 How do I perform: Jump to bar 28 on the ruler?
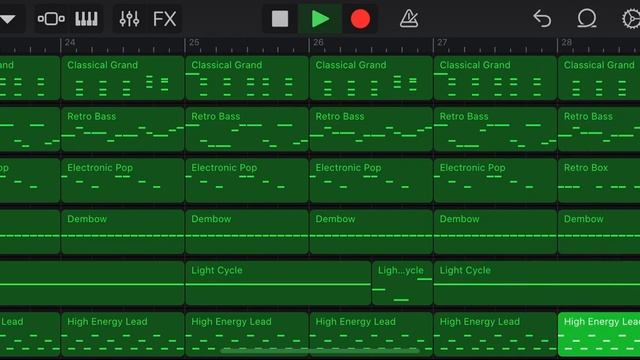[x=566, y=43]
